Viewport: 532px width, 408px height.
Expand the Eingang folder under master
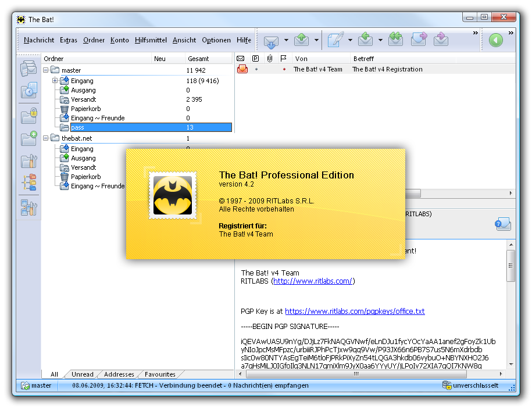[x=55, y=81]
